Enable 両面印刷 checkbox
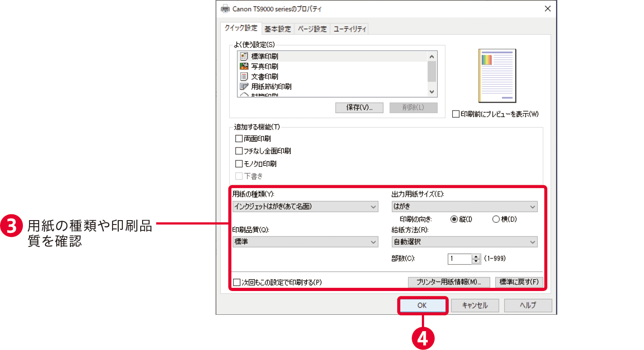 point(239,139)
